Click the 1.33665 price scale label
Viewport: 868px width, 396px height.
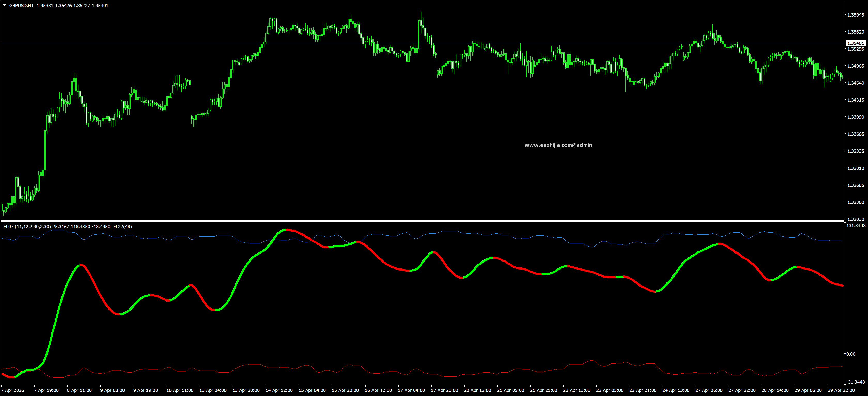(856, 134)
